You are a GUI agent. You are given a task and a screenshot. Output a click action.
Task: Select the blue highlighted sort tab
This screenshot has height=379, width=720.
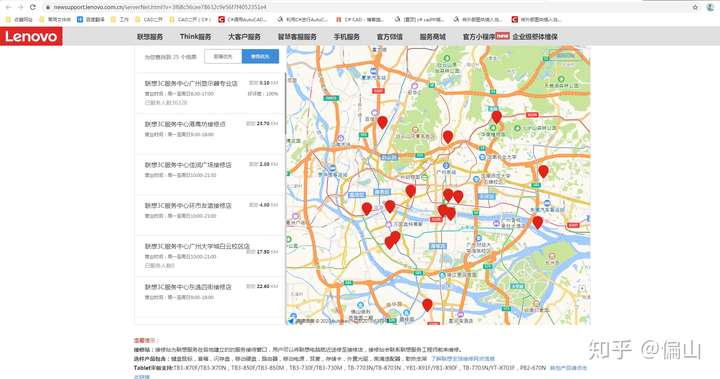260,57
